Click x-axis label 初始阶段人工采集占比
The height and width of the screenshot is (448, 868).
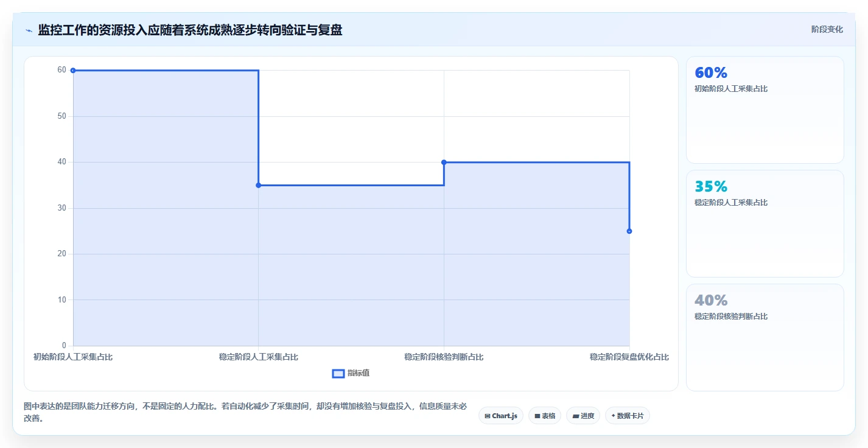tap(73, 357)
